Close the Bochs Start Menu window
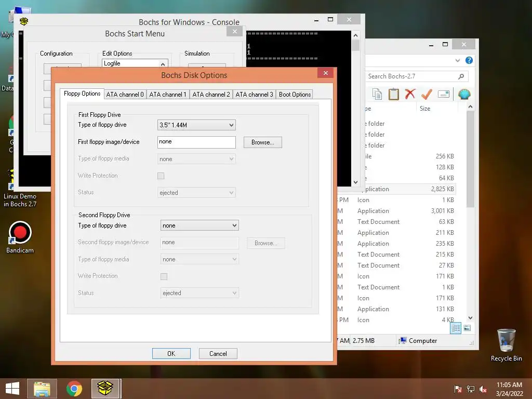The height and width of the screenshot is (399, 532). click(234, 31)
